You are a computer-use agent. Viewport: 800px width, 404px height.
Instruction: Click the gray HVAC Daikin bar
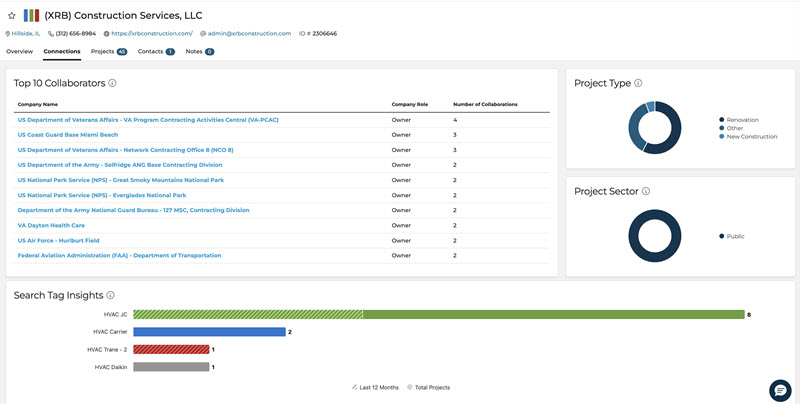coord(171,367)
